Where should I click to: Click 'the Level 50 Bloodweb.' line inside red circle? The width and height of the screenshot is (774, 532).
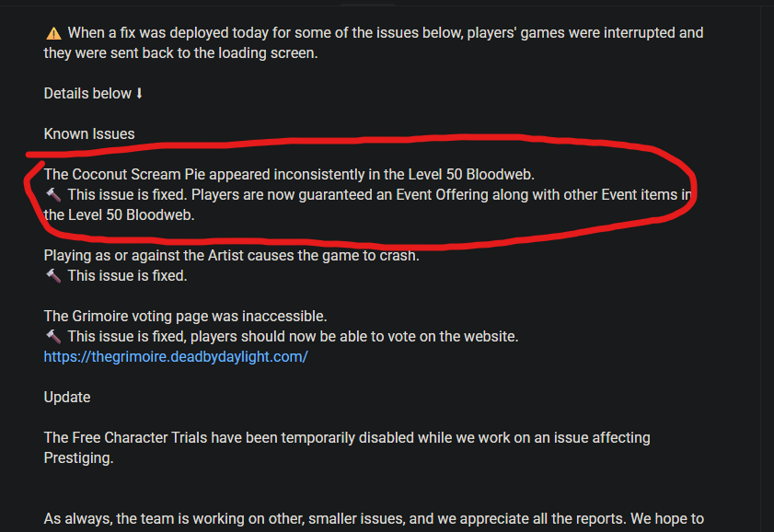tap(119, 214)
